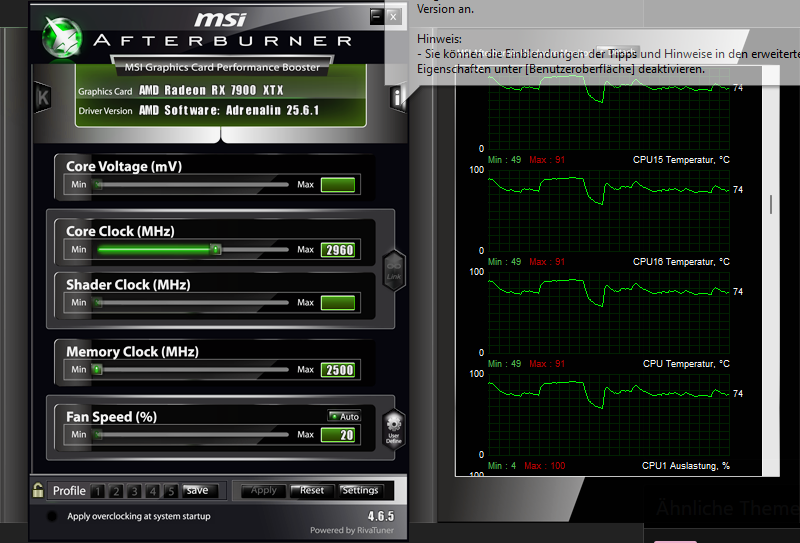Click the AMD Radeon RX 7900 XTX text
800x543 pixels.
[211, 90]
